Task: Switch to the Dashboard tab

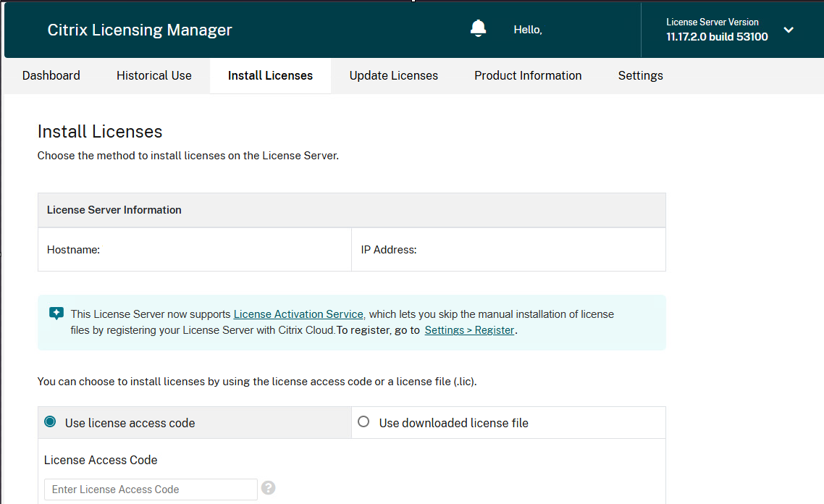Action: pos(51,75)
